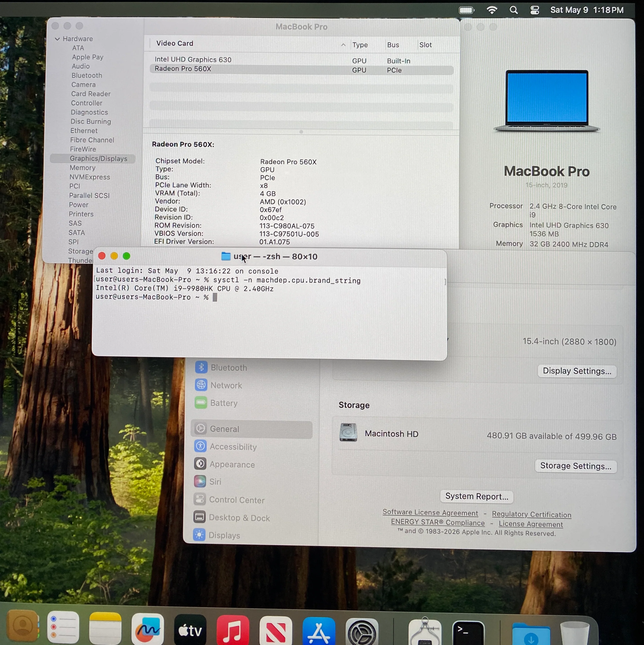The image size is (644, 645).
Task: Launch Freeform from the Dock
Action: pyautogui.click(x=148, y=629)
